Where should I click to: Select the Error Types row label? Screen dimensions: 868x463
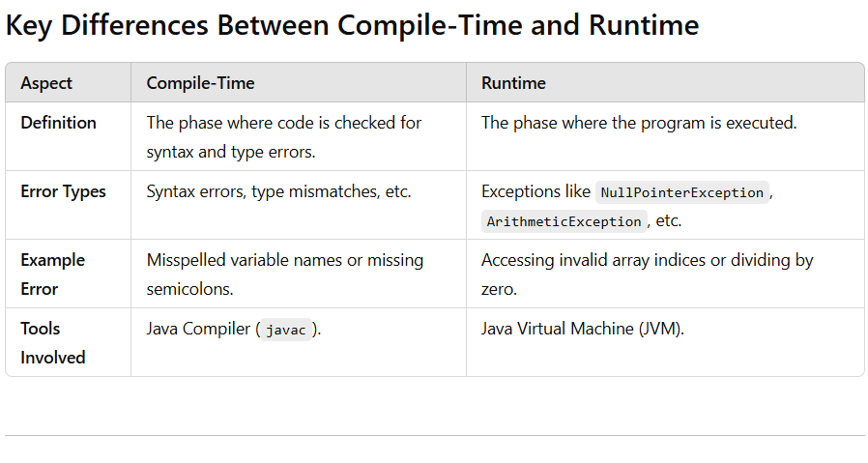63,191
